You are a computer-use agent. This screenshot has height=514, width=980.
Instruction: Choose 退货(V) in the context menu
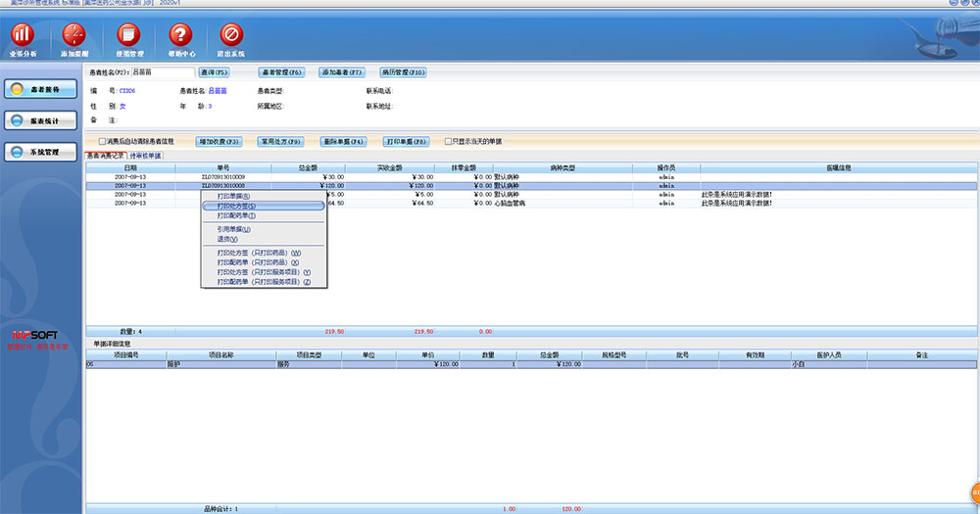(x=227, y=239)
